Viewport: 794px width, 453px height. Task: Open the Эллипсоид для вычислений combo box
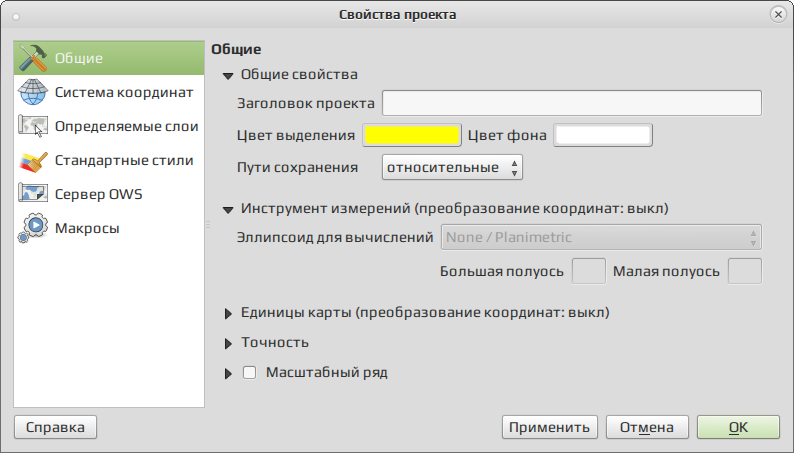pyautogui.click(x=601, y=237)
